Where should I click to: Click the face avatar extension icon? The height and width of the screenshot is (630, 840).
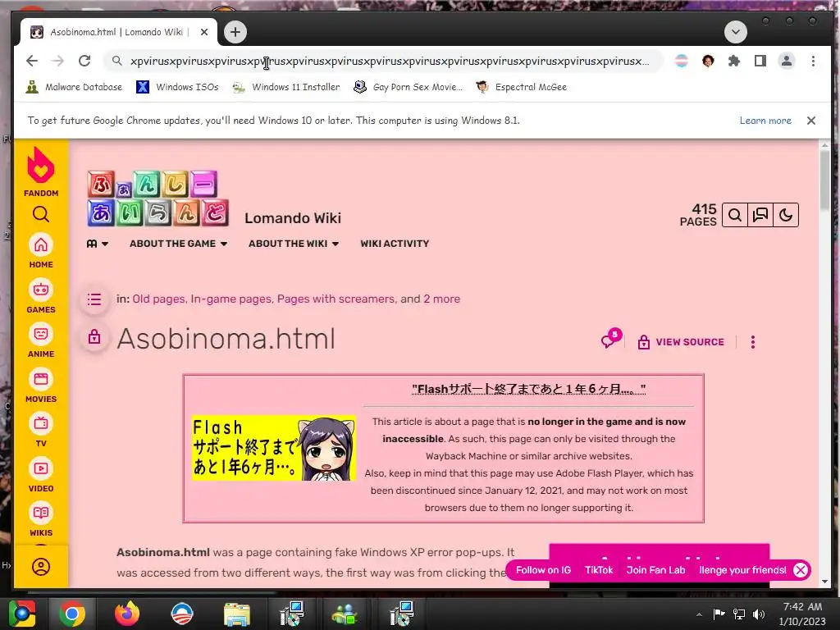pyautogui.click(x=708, y=61)
